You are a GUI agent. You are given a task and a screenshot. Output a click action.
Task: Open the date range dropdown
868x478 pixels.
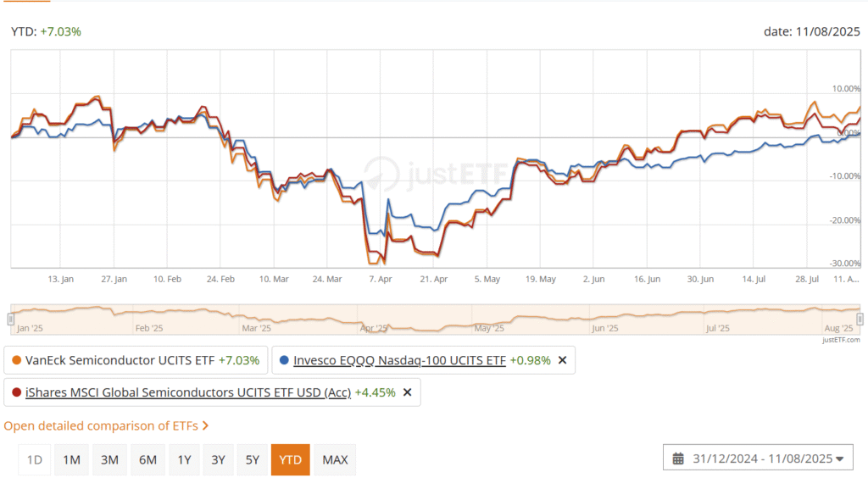759,459
